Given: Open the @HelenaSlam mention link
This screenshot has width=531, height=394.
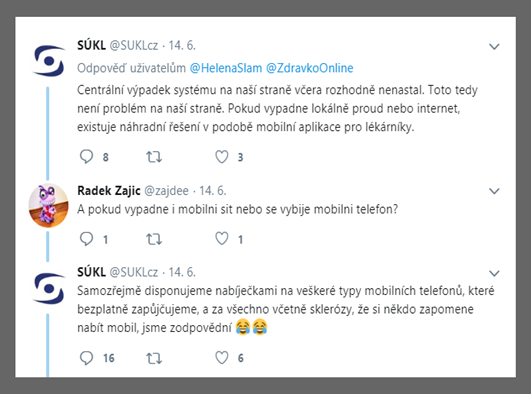Looking at the screenshot, I should click(x=226, y=68).
